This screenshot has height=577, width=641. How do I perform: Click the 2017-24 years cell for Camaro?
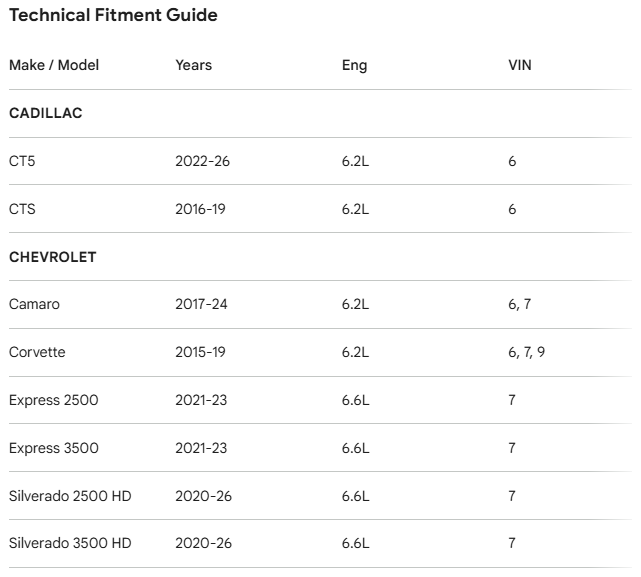click(201, 304)
